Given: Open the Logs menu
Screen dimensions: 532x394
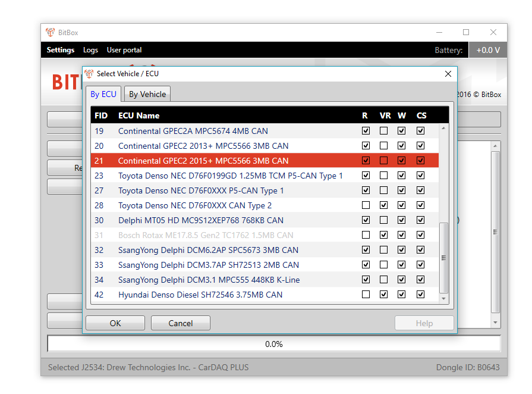Looking at the screenshot, I should click(x=90, y=50).
